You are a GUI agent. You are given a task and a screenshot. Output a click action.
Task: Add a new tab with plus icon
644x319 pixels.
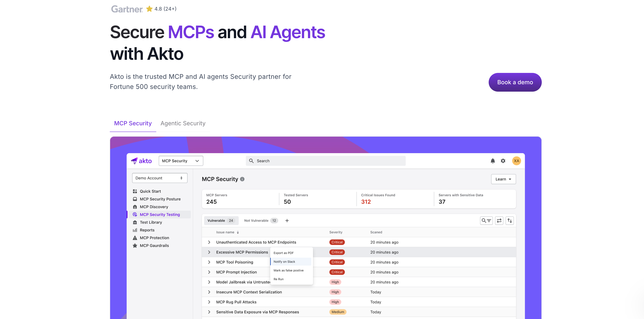tap(287, 221)
